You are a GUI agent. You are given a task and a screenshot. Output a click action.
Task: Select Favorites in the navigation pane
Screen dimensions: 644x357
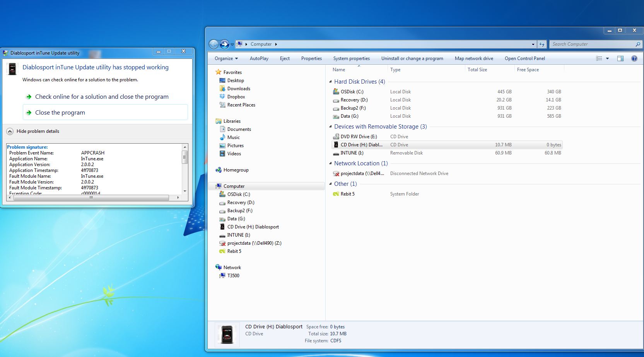coord(232,72)
